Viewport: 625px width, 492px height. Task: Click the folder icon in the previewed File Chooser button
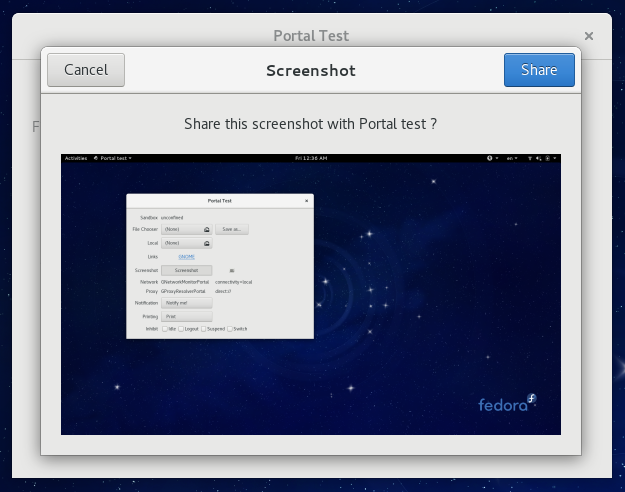coord(207,229)
